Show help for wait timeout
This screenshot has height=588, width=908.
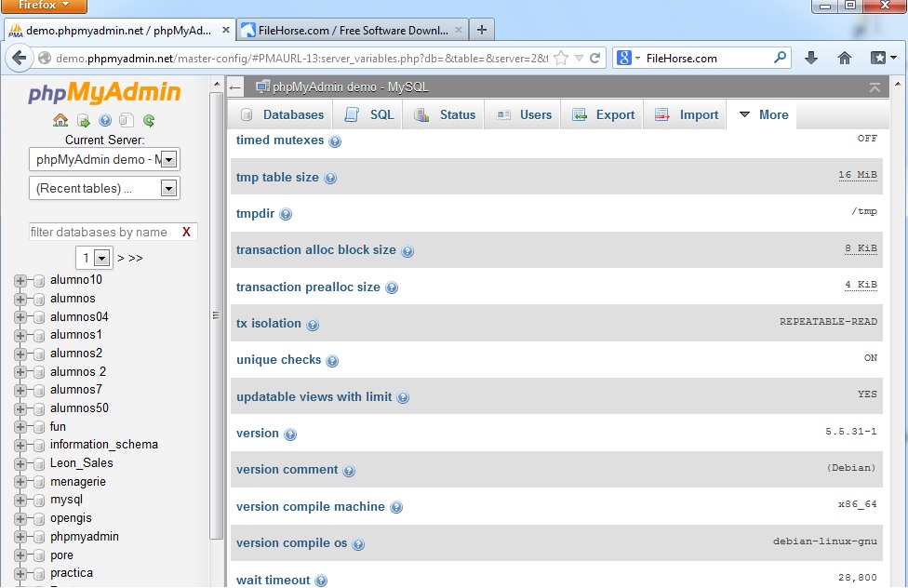pyautogui.click(x=321, y=581)
